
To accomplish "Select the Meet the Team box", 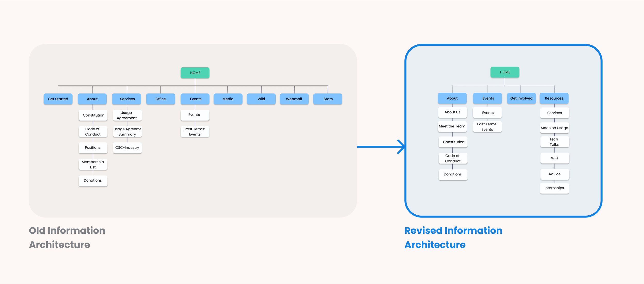I will [452, 126].
